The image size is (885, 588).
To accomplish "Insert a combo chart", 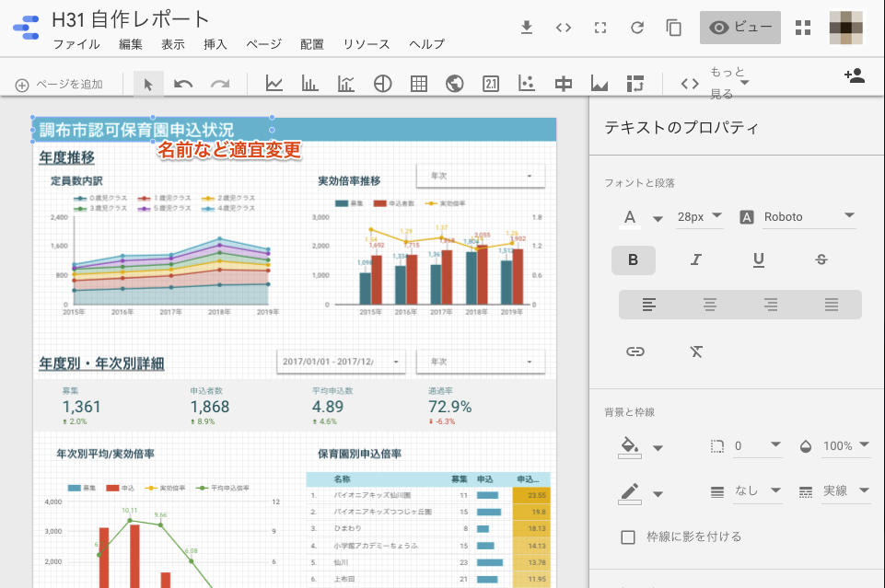I will coord(346,84).
